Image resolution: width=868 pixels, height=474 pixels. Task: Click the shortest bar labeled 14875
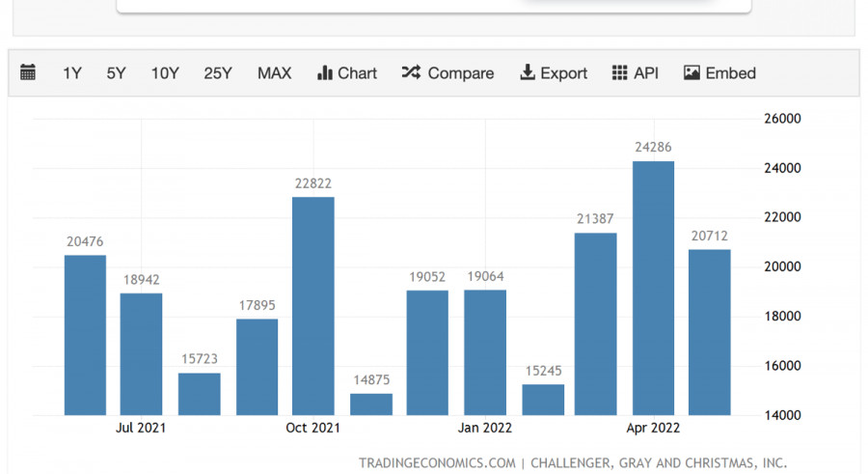click(371, 404)
